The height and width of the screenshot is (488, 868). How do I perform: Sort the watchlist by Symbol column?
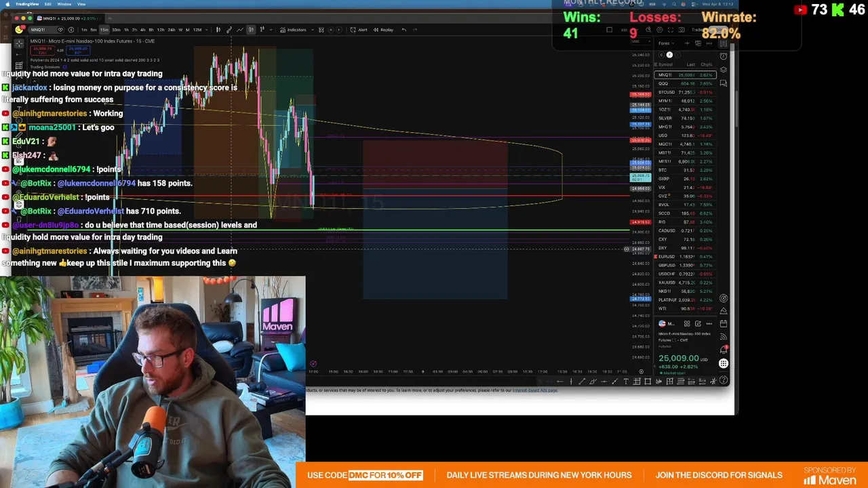pyautogui.click(x=665, y=64)
